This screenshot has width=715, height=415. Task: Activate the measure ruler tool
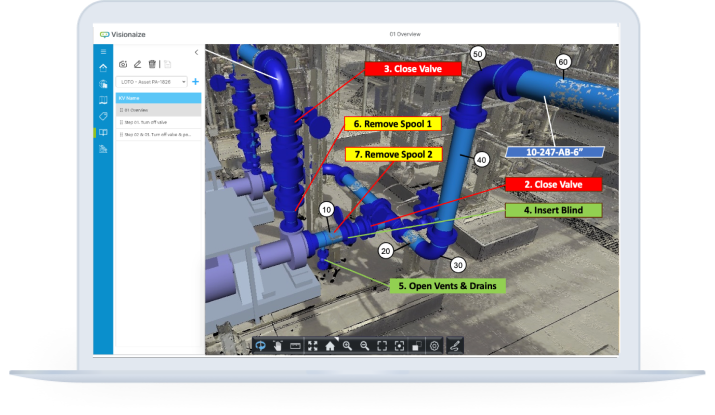click(x=295, y=345)
